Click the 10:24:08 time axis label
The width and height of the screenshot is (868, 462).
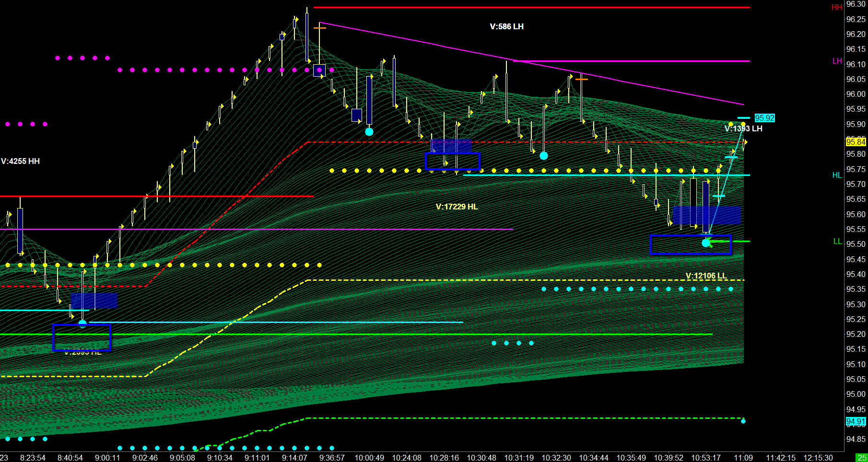(x=407, y=458)
